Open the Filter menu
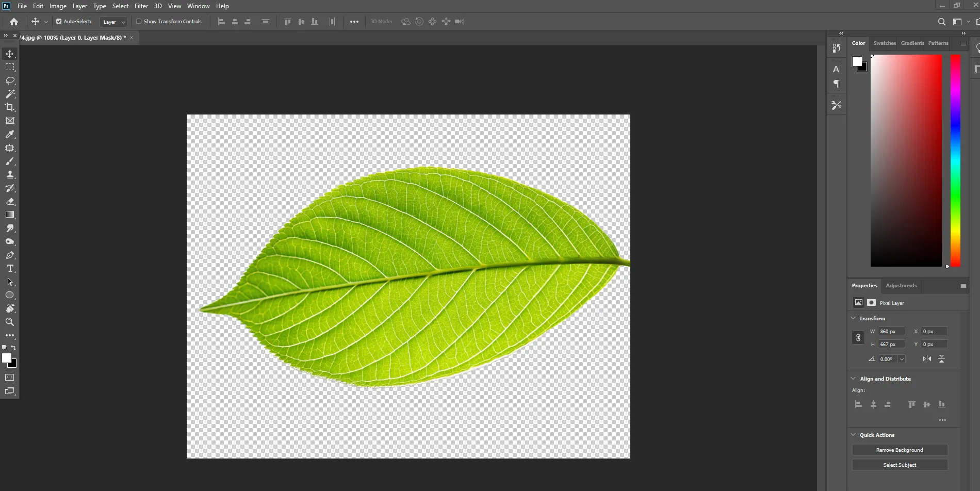 click(141, 6)
